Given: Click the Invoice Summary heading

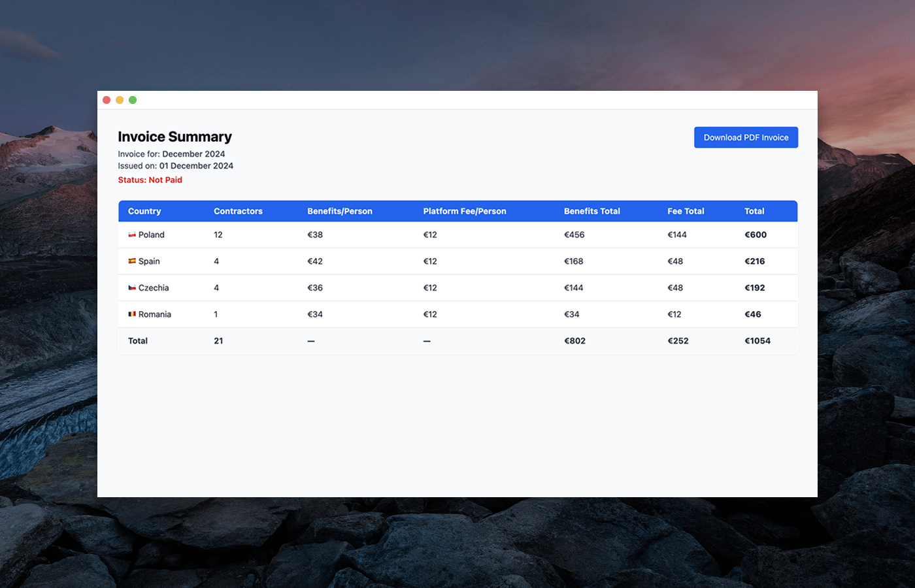Looking at the screenshot, I should [175, 137].
